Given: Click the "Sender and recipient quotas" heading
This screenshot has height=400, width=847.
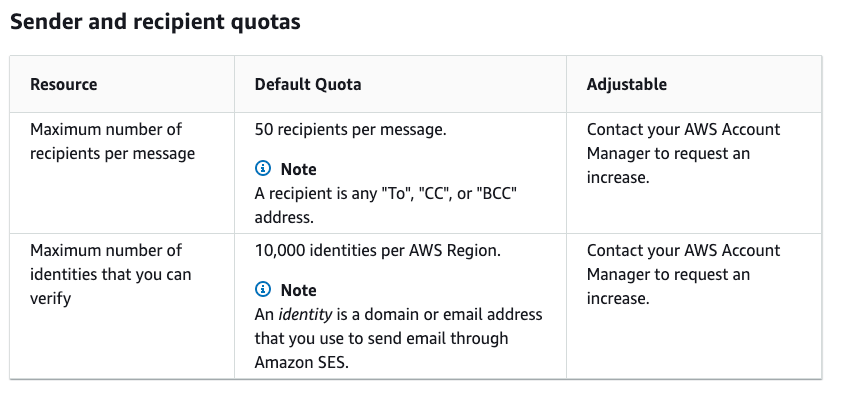Looking at the screenshot, I should (x=155, y=23).
